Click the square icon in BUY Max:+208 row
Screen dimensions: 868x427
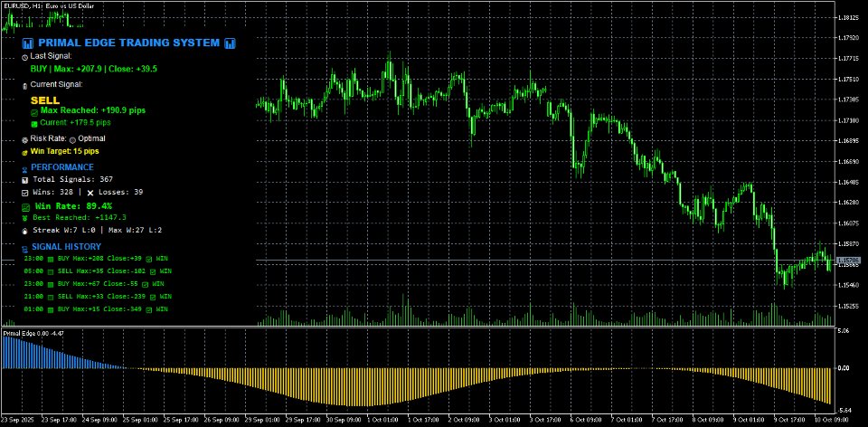pos(51,260)
